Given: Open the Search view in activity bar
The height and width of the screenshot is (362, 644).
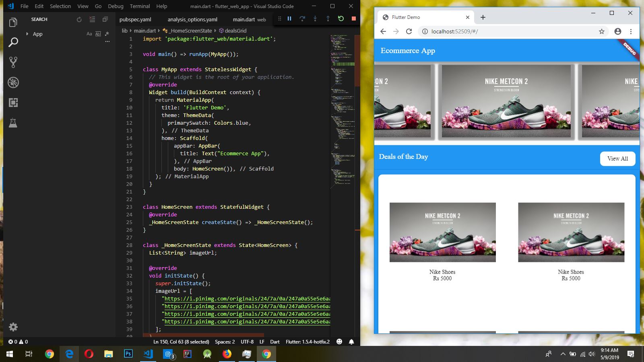Looking at the screenshot, I should (x=13, y=42).
